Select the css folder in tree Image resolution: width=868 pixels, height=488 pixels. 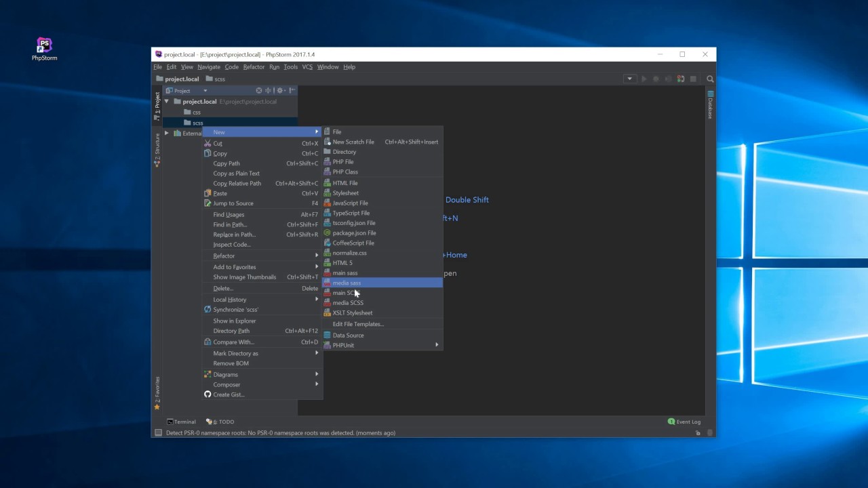click(x=192, y=113)
